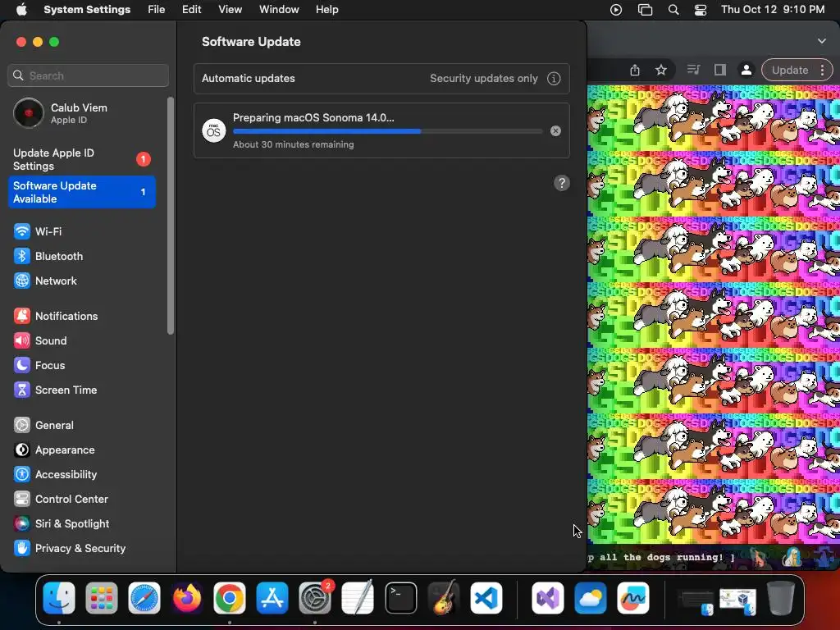
Task: Click the play circle icon in menu bar
Action: click(x=616, y=10)
